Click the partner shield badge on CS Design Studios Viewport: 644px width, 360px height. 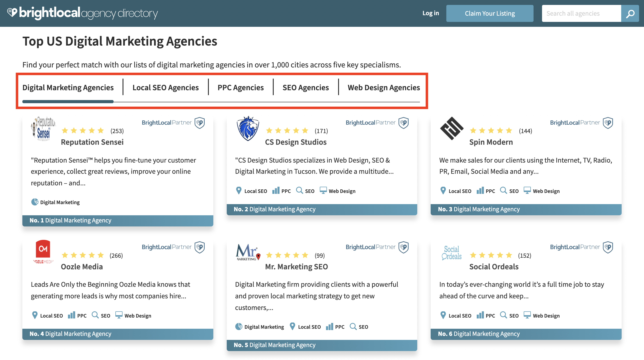tap(403, 123)
